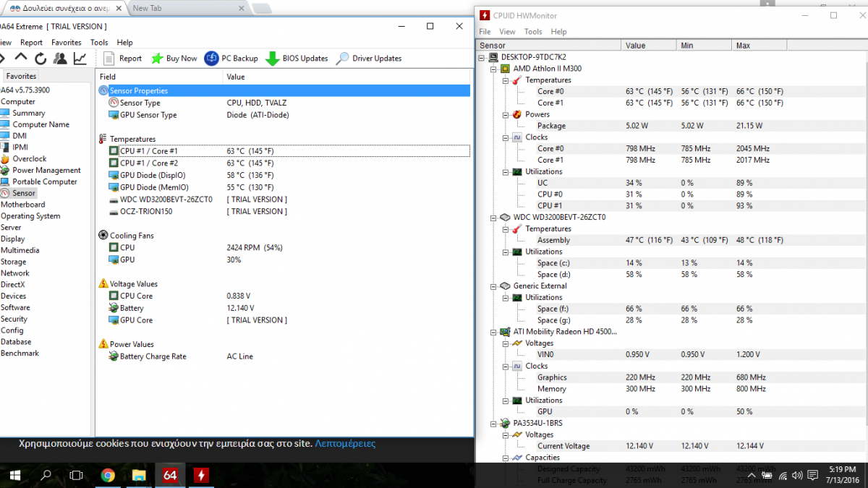This screenshot has height=488, width=868.
Task: Click the Field column header in AIDA64
Action: tap(159, 77)
